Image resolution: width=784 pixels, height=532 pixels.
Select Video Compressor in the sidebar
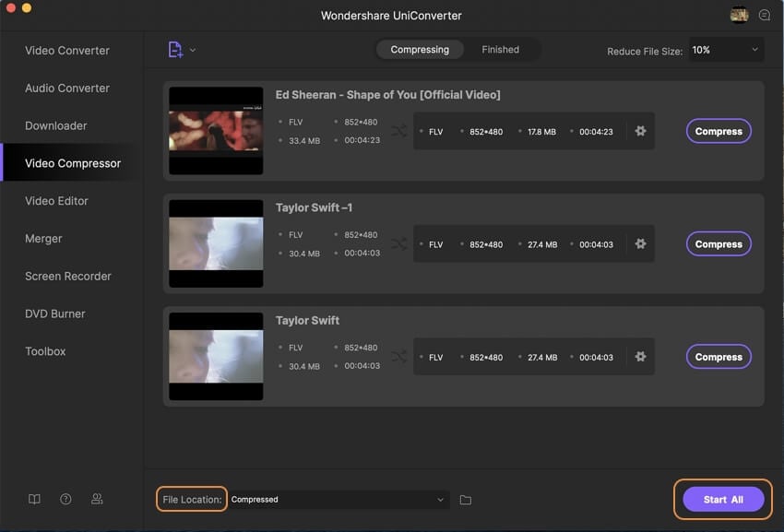[x=73, y=163]
